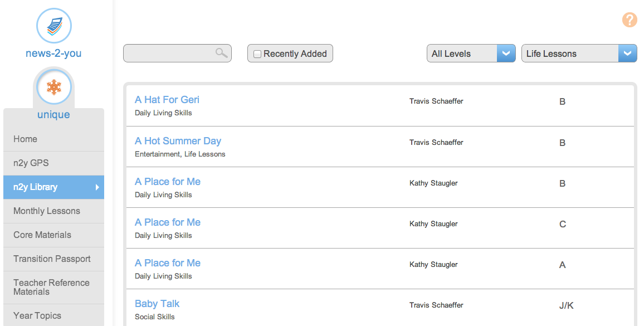Open Monthly Lessons in sidebar
This screenshot has width=644, height=326.
(47, 211)
